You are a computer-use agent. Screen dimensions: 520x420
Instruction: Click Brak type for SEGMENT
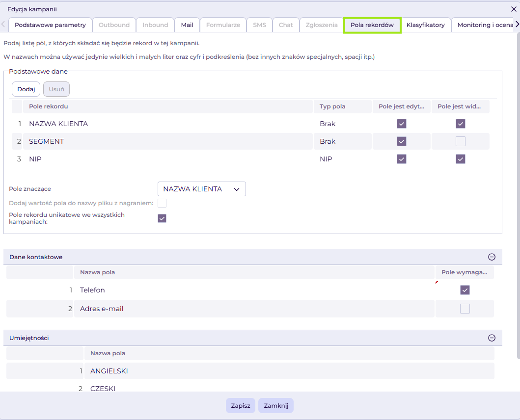(x=328, y=141)
